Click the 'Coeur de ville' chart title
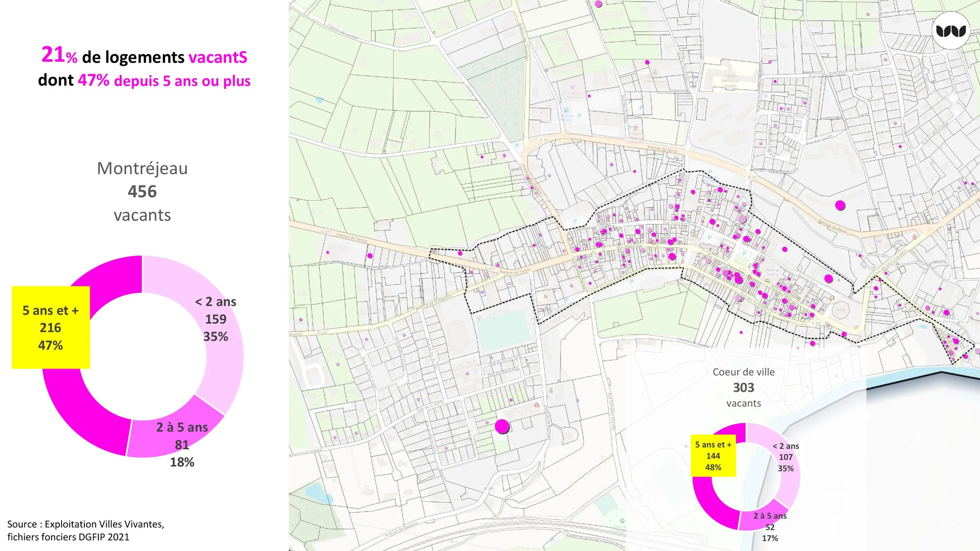The width and height of the screenshot is (980, 551). (x=744, y=372)
